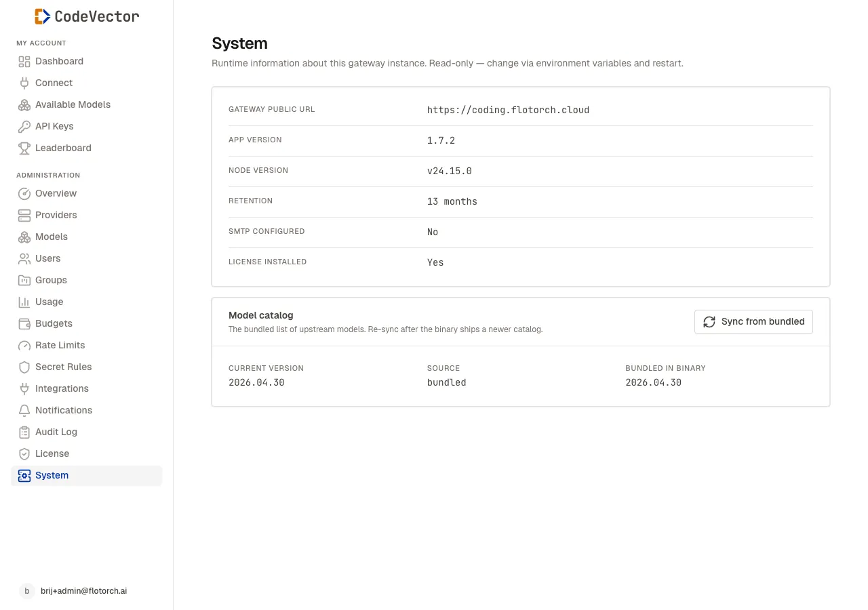
Task: Click the System gear icon in sidebar
Action: [24, 476]
